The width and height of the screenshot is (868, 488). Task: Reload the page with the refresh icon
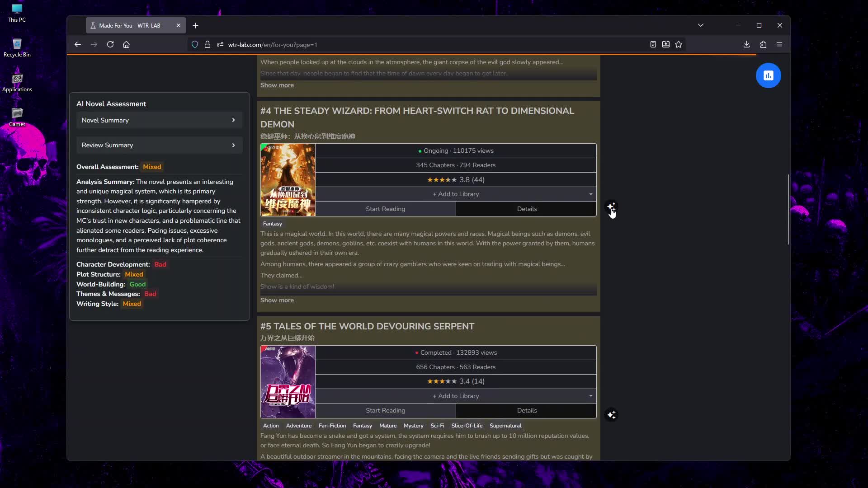(x=110, y=44)
